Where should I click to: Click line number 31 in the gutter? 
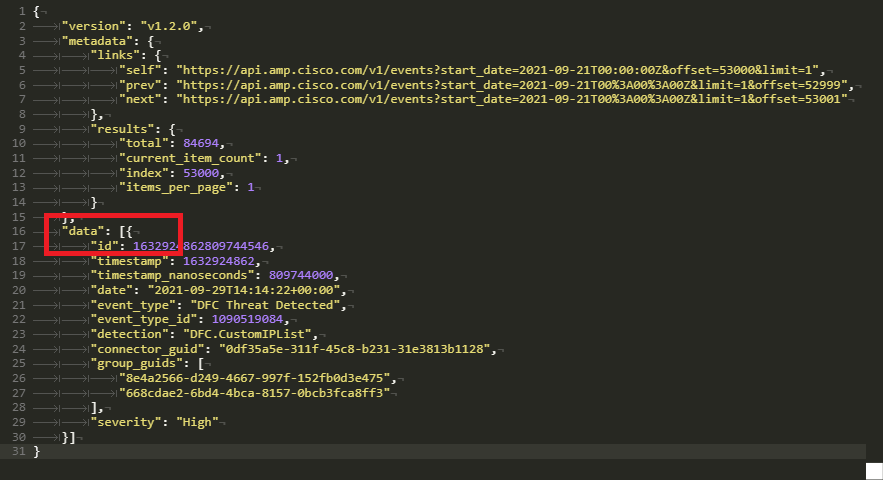pos(17,451)
